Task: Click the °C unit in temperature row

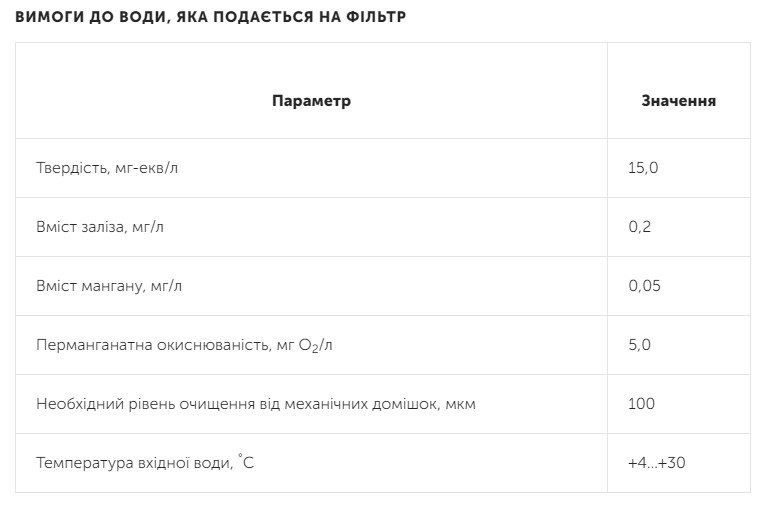Action: coord(247,462)
